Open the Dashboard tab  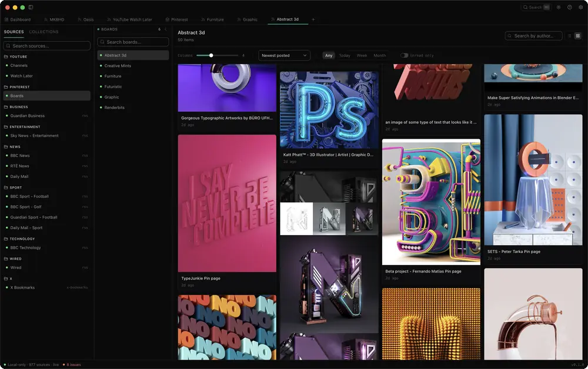18,19
